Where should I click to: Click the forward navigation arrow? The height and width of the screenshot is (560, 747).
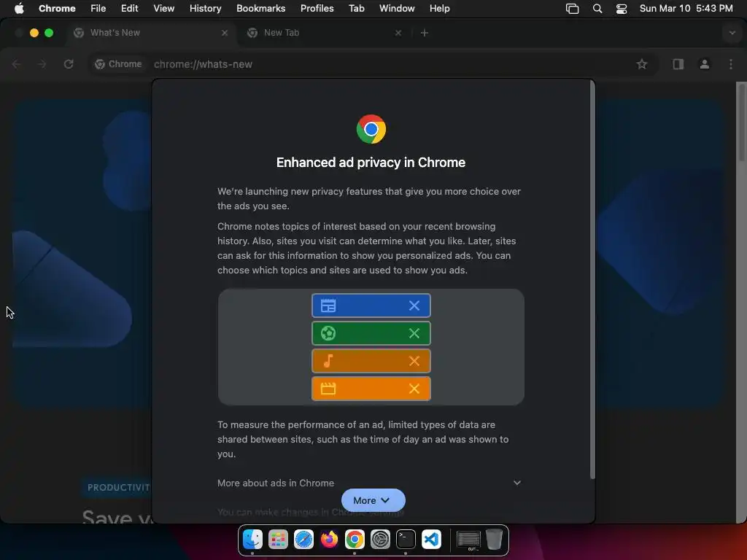[42, 64]
